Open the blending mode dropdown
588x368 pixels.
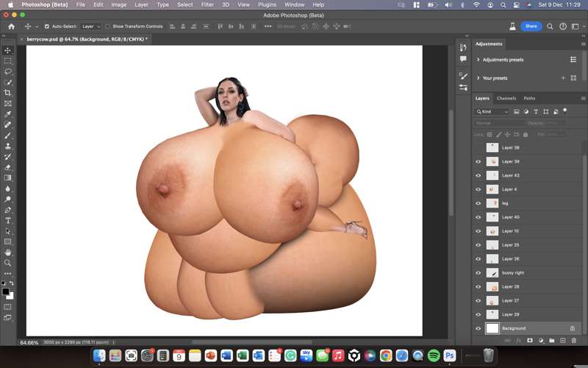pyautogui.click(x=498, y=123)
